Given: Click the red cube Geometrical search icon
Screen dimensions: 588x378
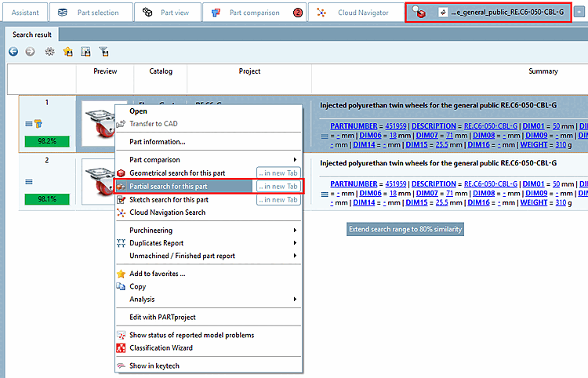Looking at the screenshot, I should point(121,173).
